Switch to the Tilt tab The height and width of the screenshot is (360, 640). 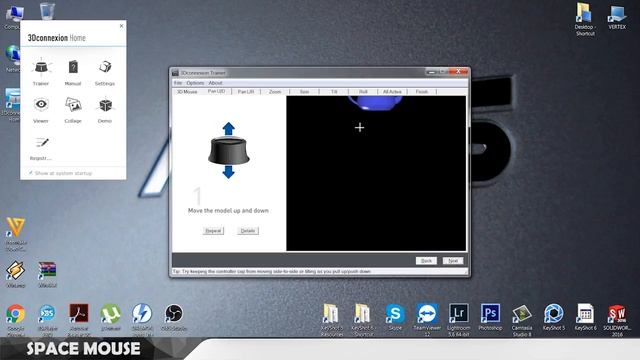coord(334,92)
